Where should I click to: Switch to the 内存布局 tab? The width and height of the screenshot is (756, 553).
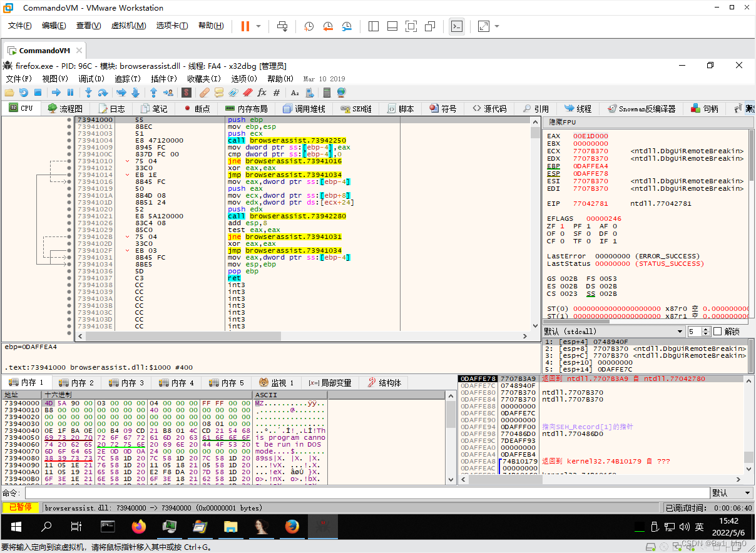click(247, 108)
